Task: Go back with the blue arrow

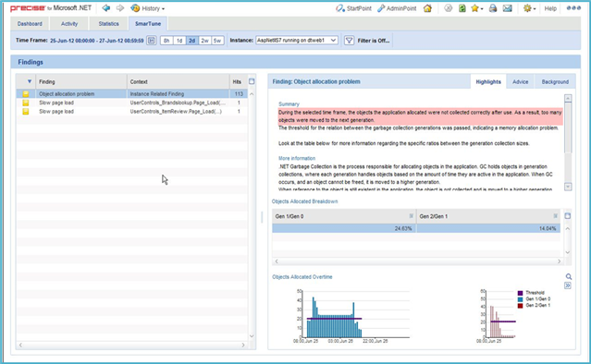Action: [106, 8]
